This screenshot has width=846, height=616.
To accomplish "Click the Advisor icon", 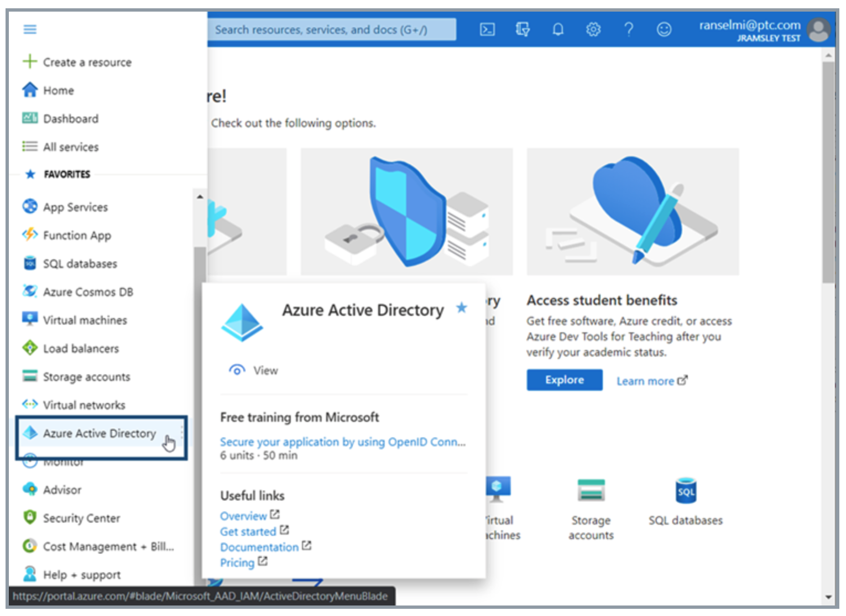I will pos(30,489).
